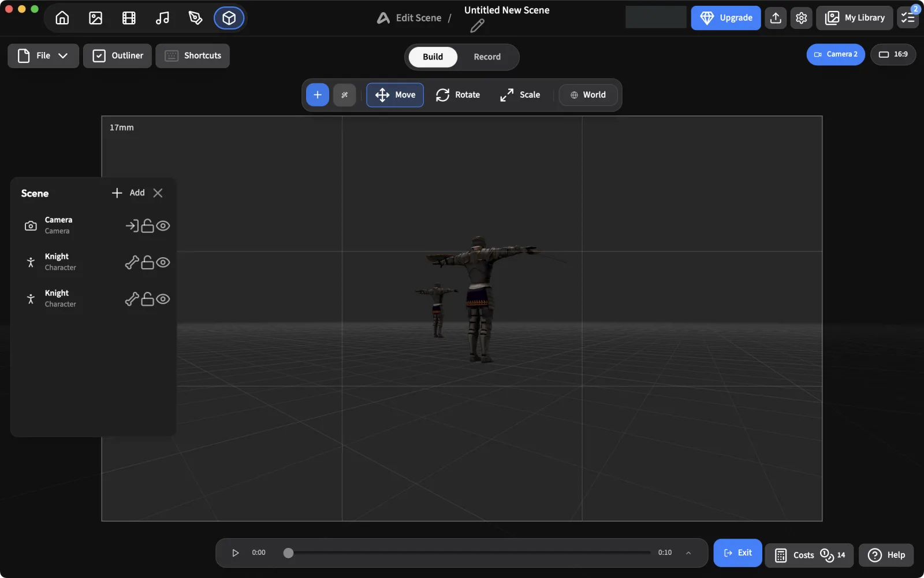Click the blue plus add-object button
The width and height of the screenshot is (924, 578).
coord(318,95)
